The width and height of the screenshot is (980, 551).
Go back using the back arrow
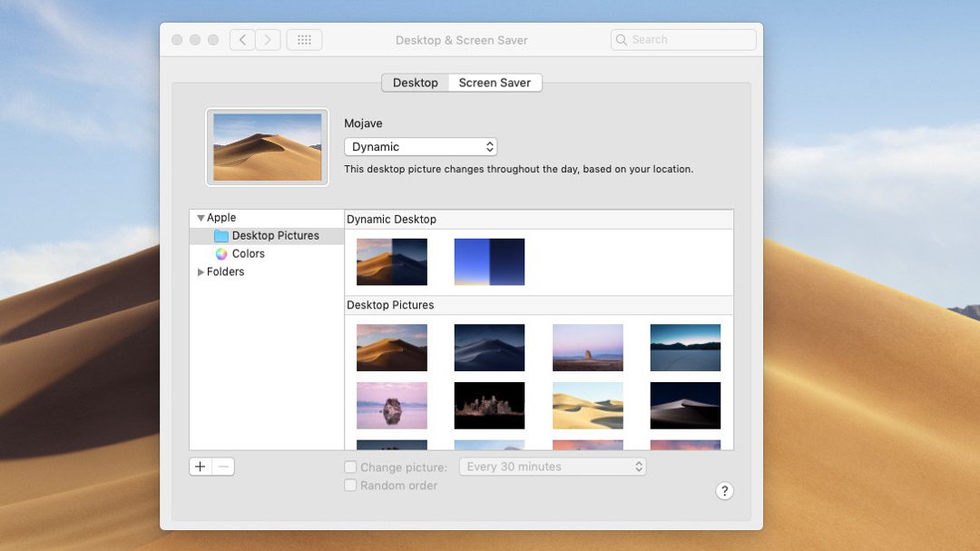(x=242, y=39)
